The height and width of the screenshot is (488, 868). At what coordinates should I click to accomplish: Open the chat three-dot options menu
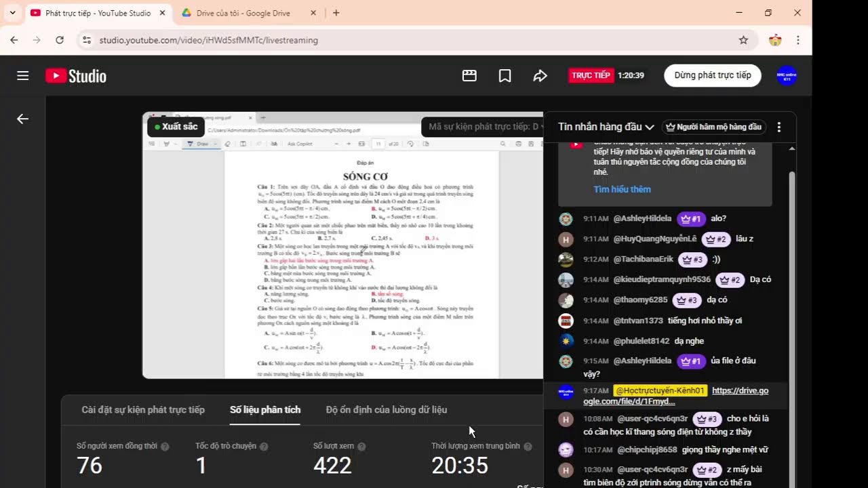[779, 127]
